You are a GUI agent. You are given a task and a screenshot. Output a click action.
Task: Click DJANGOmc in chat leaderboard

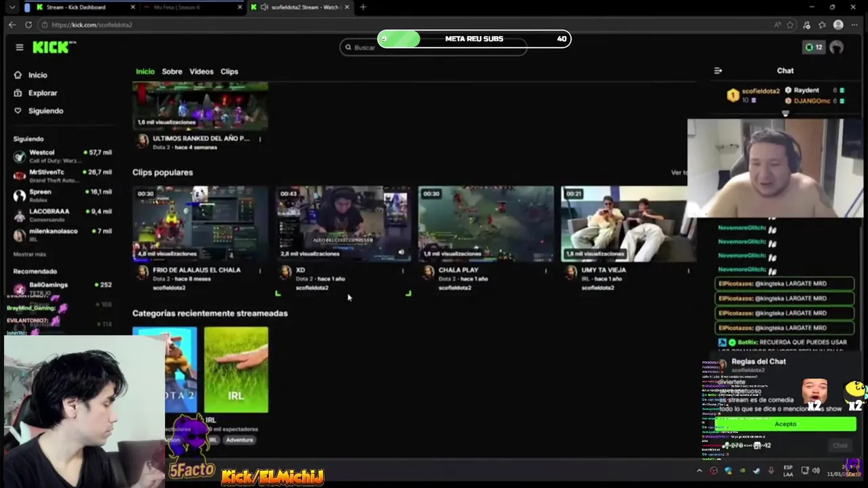[812, 101]
